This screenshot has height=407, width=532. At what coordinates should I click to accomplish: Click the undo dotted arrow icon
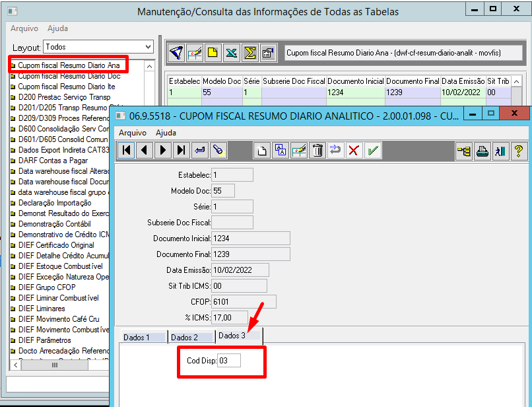(x=335, y=150)
